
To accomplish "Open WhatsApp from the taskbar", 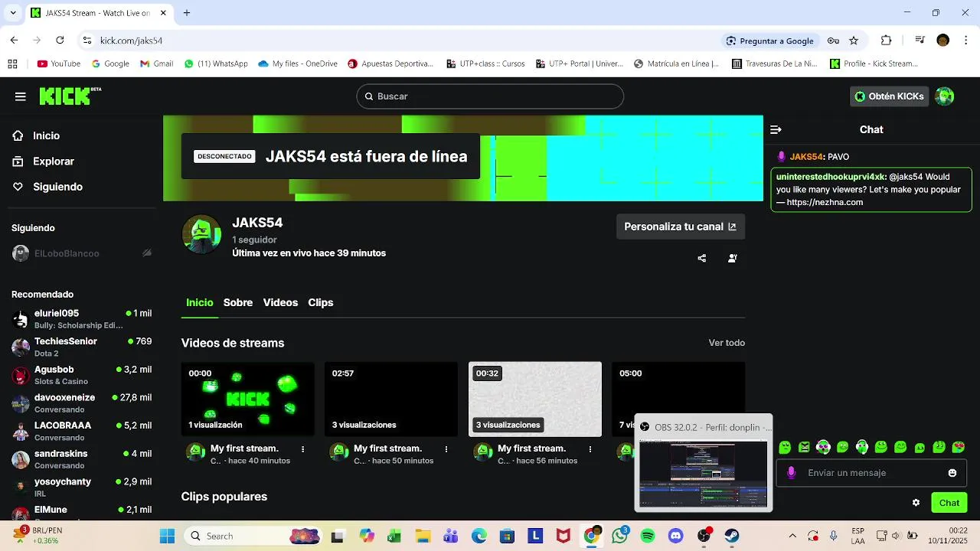I will [x=619, y=536].
